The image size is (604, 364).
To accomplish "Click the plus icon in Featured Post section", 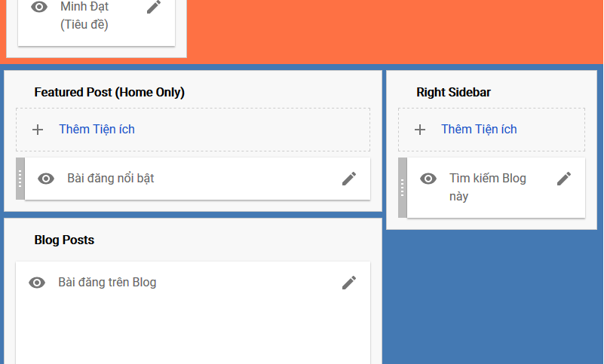I will pos(38,130).
